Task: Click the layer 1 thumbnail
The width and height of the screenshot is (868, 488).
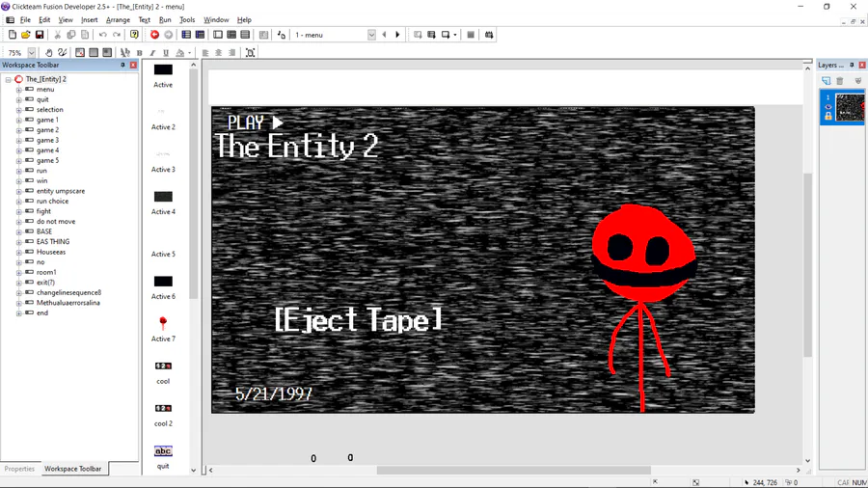Action: [x=850, y=107]
